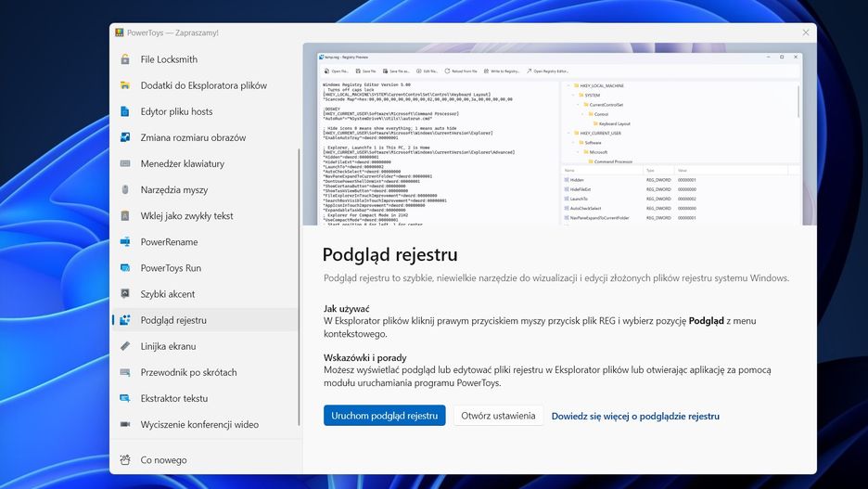Click the Przewodnik po skrótach icon
868x489 pixels.
point(125,372)
